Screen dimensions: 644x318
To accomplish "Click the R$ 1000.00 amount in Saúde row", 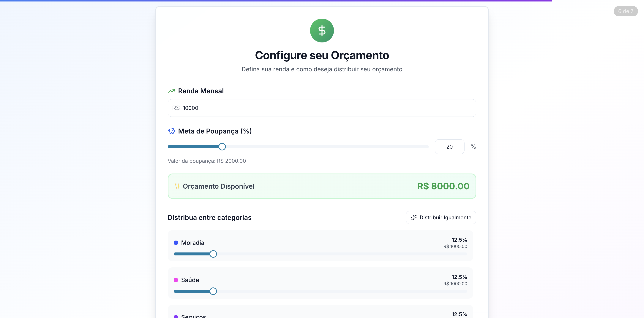I will [455, 284].
